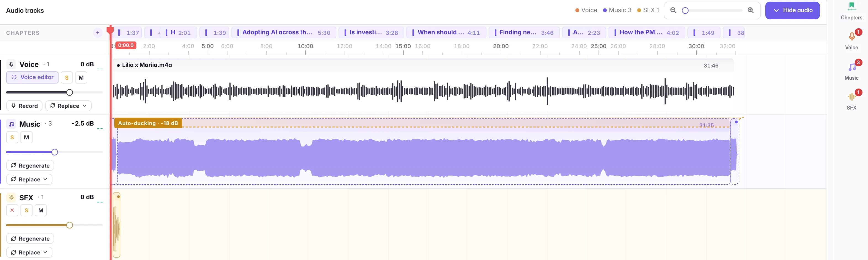
Task: Mute the Music track
Action: pos(27,137)
